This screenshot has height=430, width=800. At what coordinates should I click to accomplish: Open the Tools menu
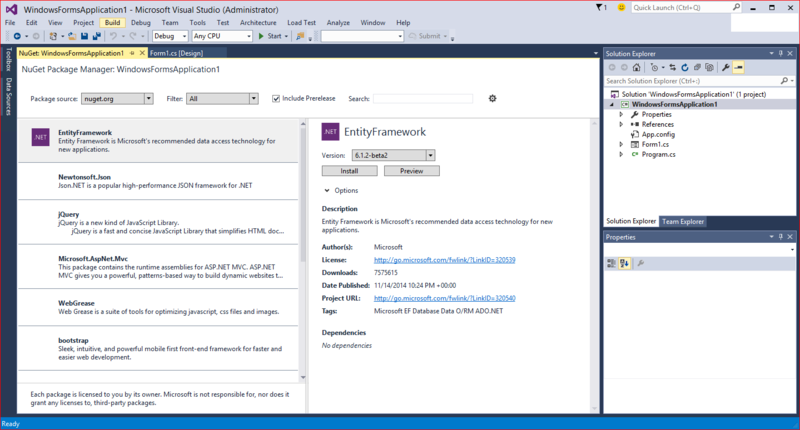click(197, 22)
